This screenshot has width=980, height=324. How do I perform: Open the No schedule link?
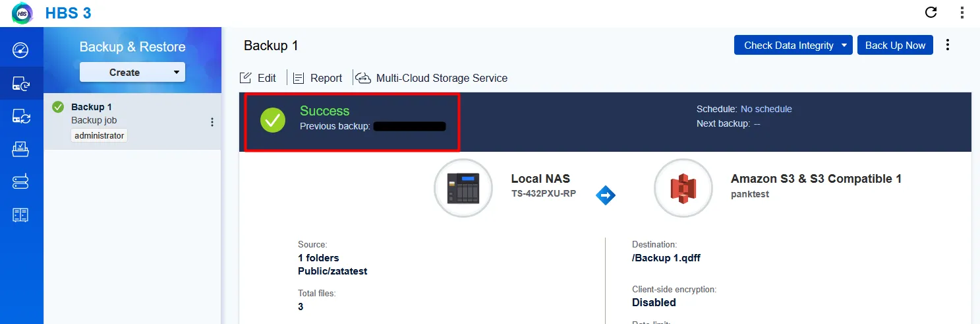(x=766, y=109)
